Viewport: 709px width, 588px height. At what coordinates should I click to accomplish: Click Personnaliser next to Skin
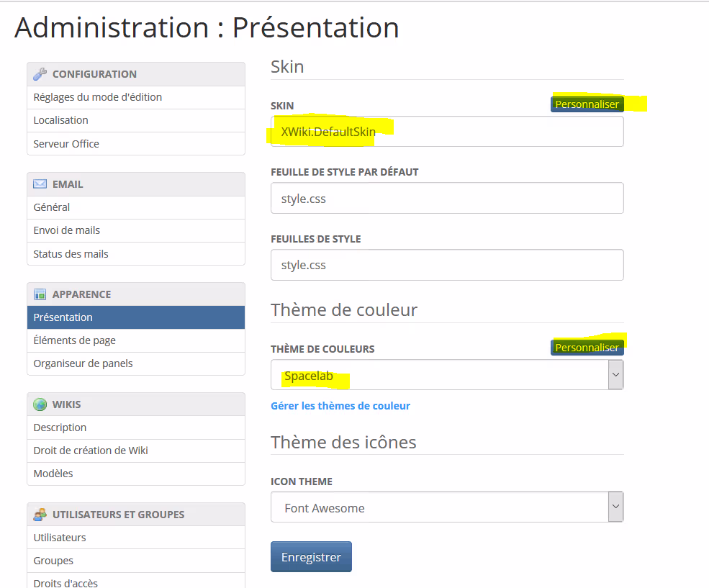pyautogui.click(x=587, y=104)
